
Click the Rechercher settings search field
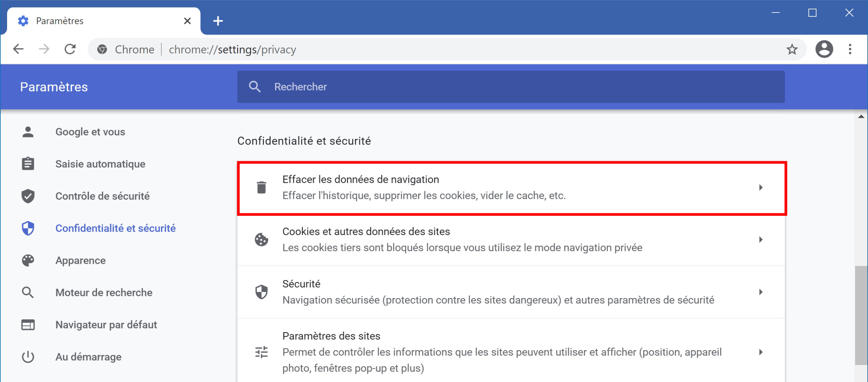[511, 87]
